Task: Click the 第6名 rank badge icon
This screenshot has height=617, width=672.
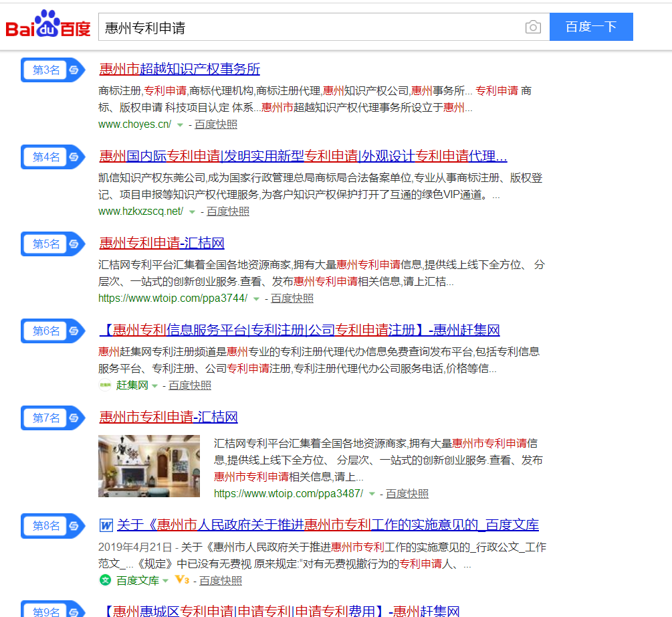Action: click(x=53, y=331)
